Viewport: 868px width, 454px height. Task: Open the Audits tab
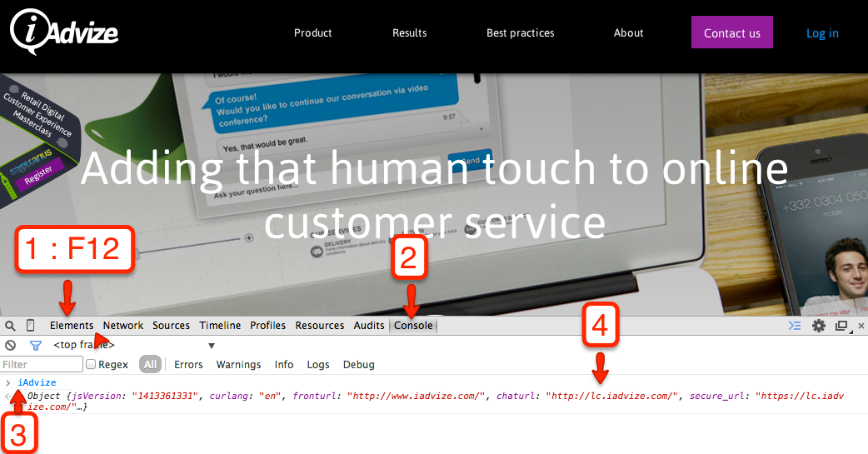click(x=369, y=326)
